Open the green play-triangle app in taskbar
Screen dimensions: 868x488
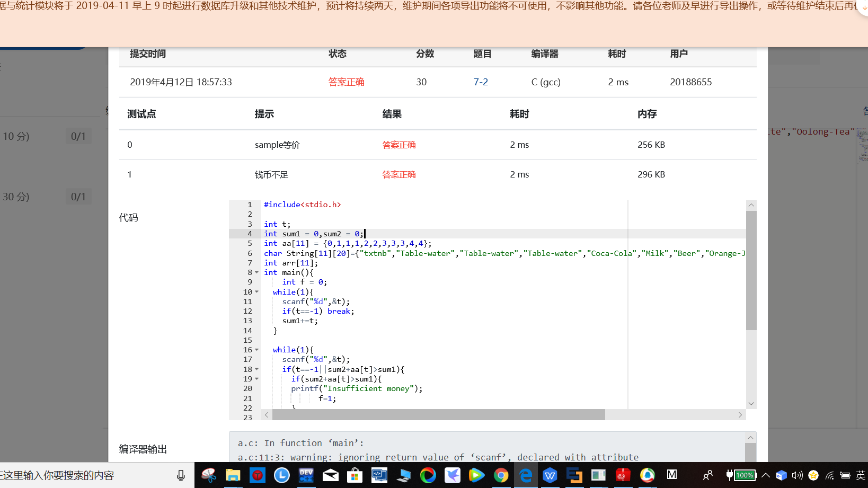pyautogui.click(x=476, y=475)
